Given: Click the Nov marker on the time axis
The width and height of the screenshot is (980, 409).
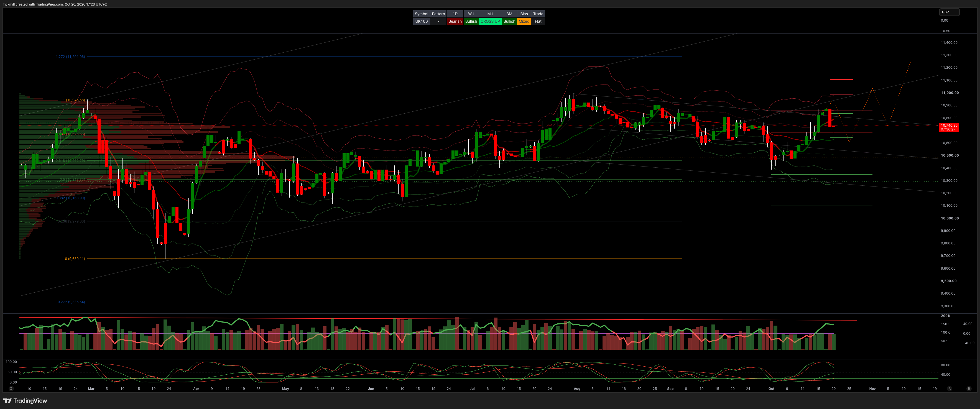Looking at the screenshot, I should click(x=872, y=388).
